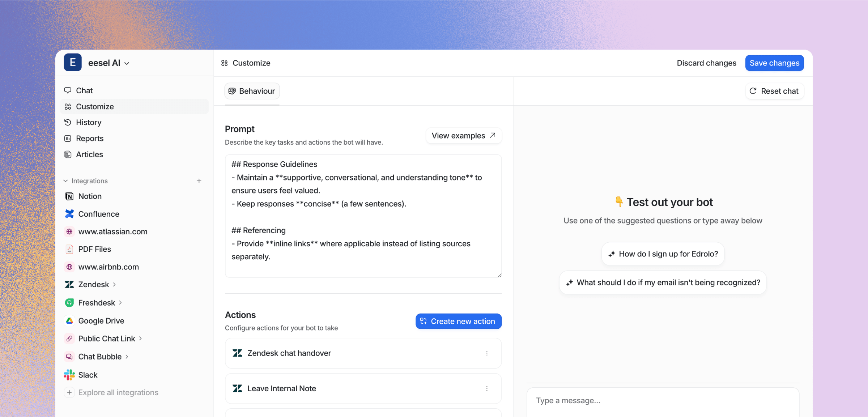Click the 'Prompt' section heading
This screenshot has width=868, height=417.
(x=240, y=129)
